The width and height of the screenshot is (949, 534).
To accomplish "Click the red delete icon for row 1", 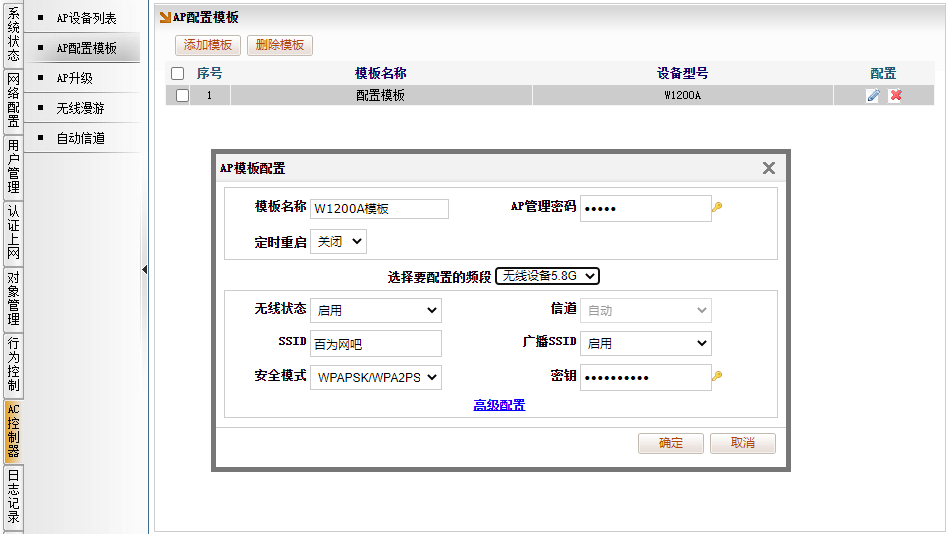I will click(896, 96).
